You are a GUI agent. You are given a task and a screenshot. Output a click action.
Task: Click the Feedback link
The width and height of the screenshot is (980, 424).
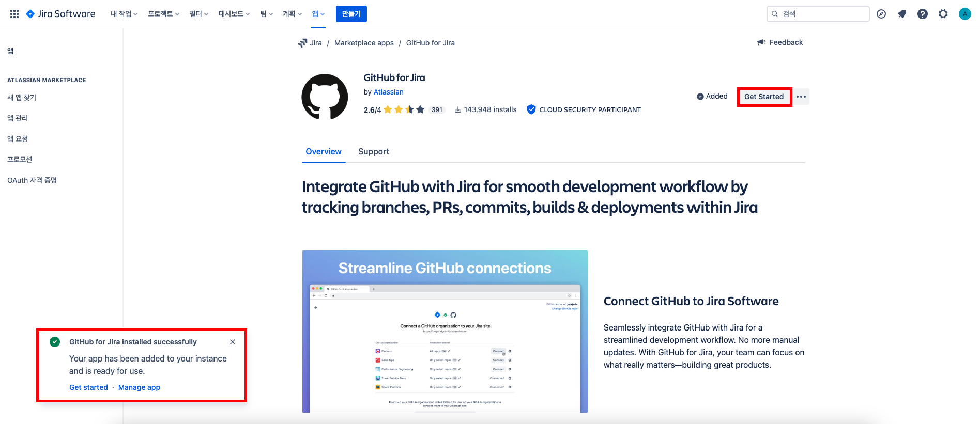coord(786,42)
